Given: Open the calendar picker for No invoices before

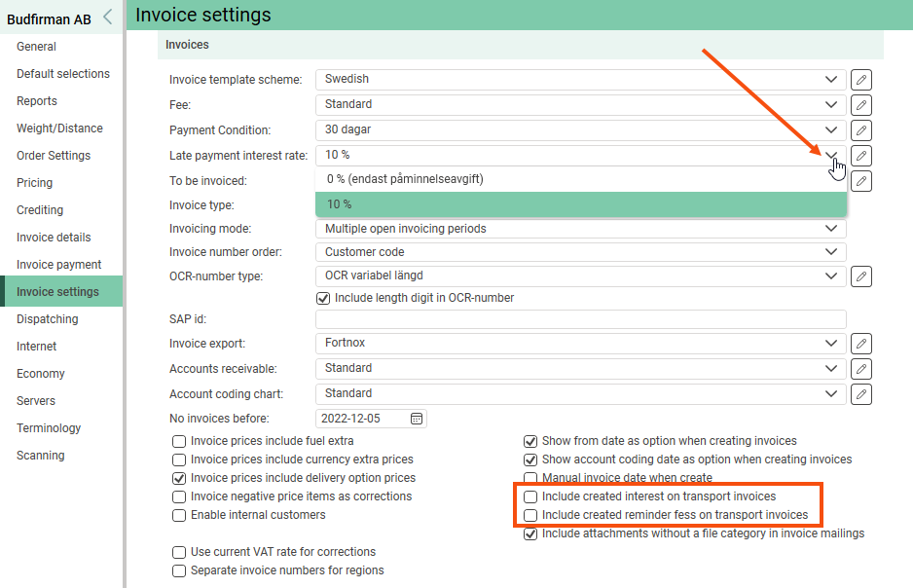Looking at the screenshot, I should click(417, 419).
